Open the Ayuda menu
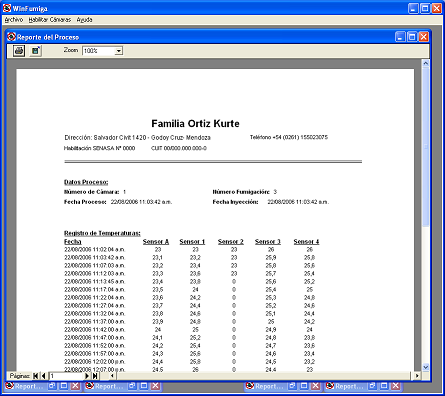The width and height of the screenshot is (445, 396). 84,20
